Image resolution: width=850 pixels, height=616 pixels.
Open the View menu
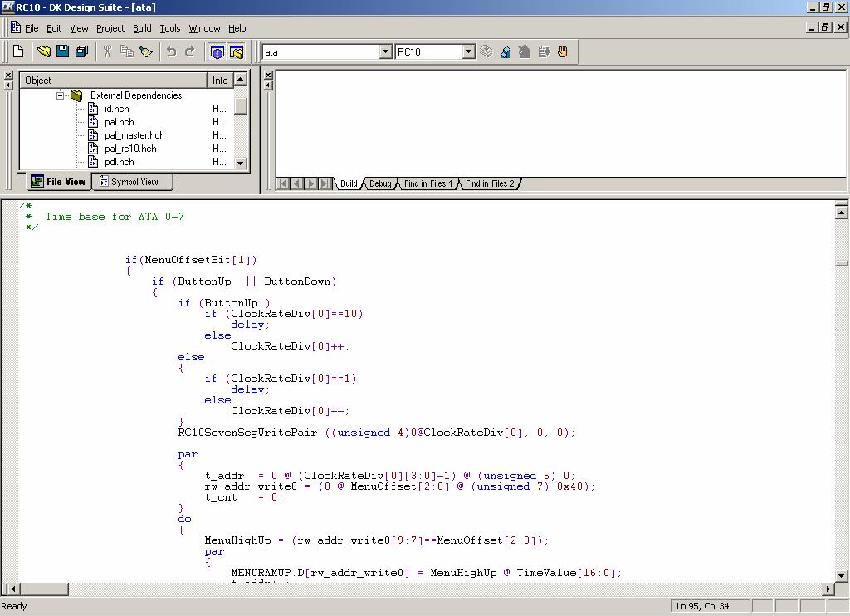click(79, 28)
